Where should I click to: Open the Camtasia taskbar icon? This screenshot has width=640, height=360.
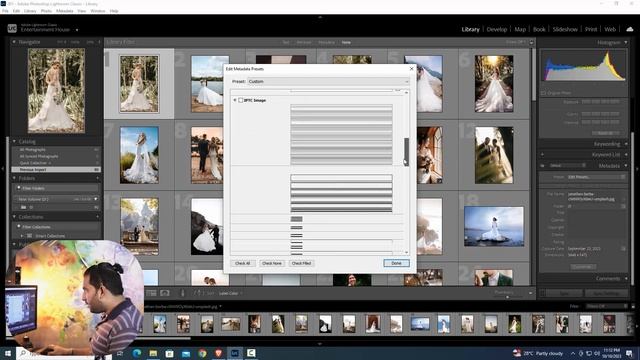(x=251, y=353)
